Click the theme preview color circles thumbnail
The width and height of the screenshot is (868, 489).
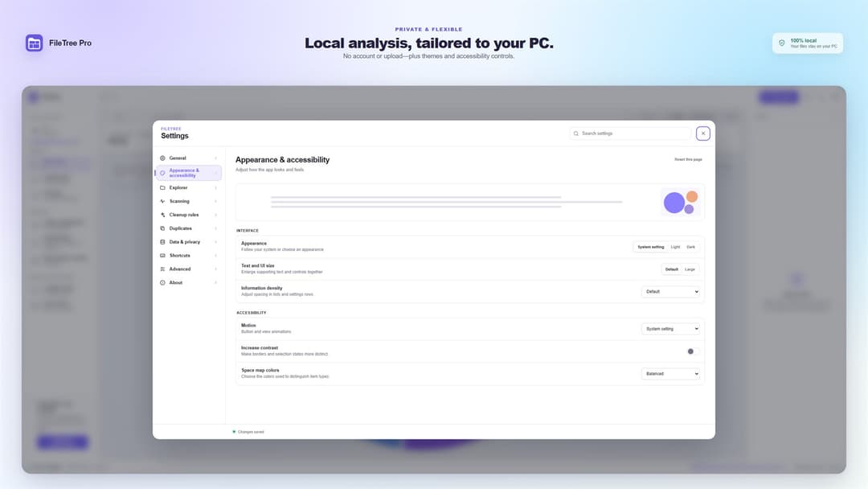coord(681,202)
